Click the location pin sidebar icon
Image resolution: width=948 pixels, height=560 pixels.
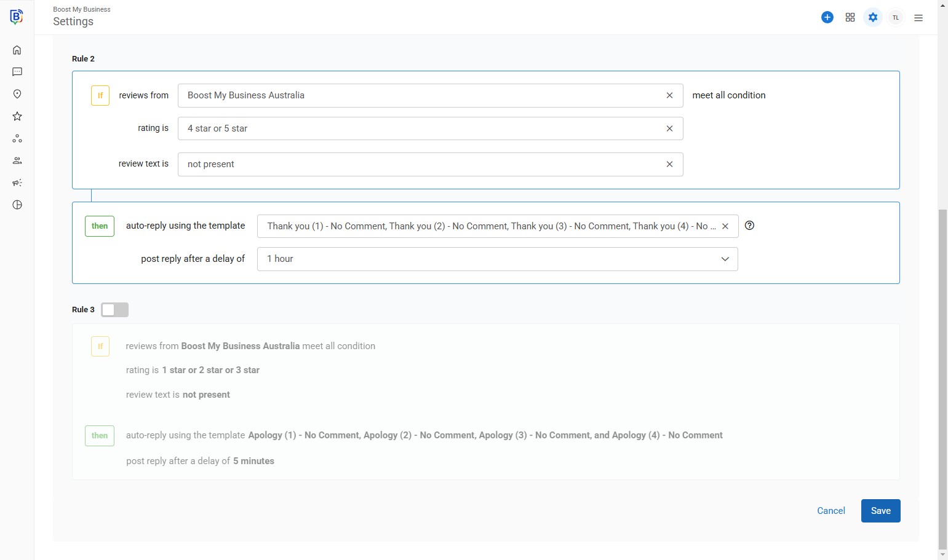[x=17, y=94]
